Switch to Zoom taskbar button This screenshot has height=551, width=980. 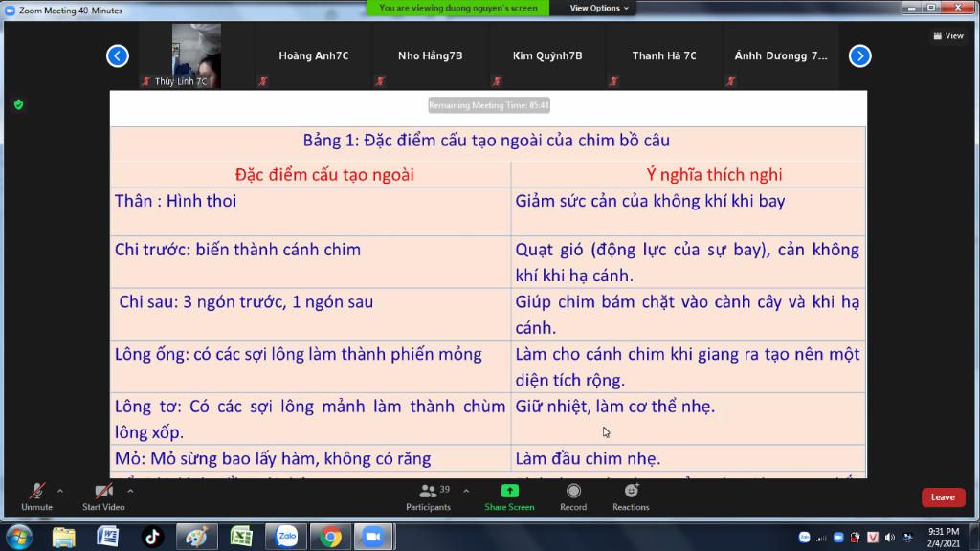374,537
